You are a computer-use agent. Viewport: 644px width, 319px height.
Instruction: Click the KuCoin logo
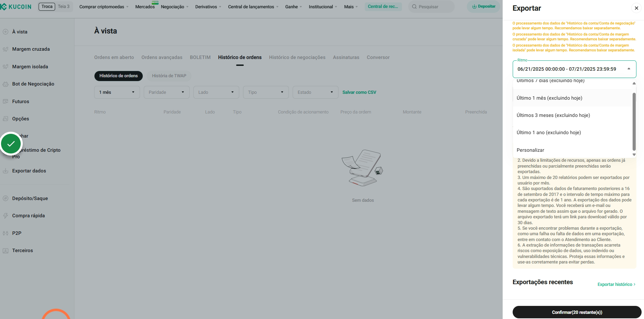16,7
